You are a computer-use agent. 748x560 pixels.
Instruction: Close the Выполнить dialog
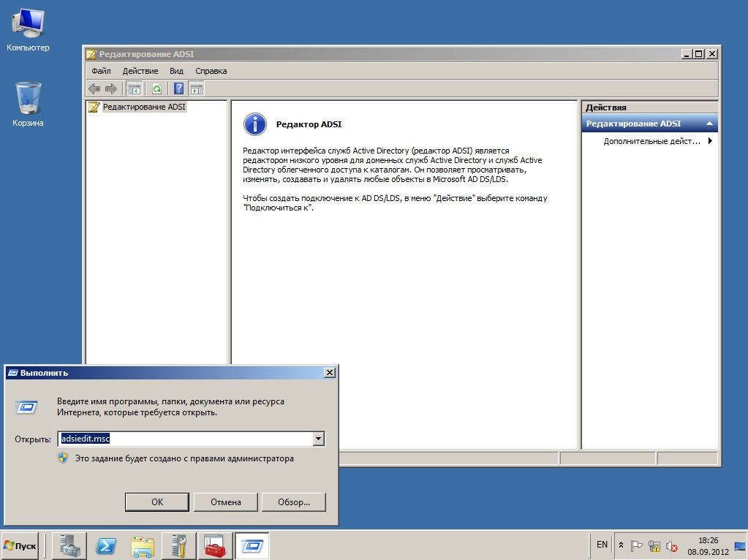[x=330, y=373]
